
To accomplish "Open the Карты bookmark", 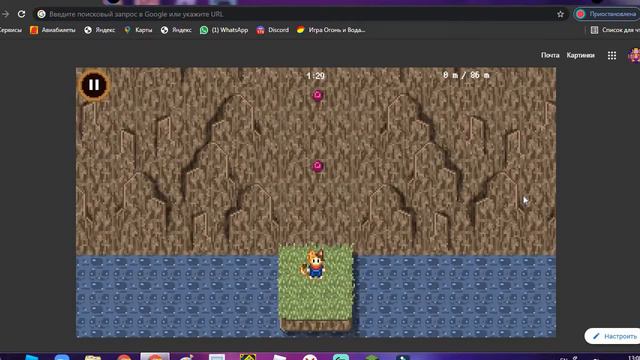I will pos(138,30).
